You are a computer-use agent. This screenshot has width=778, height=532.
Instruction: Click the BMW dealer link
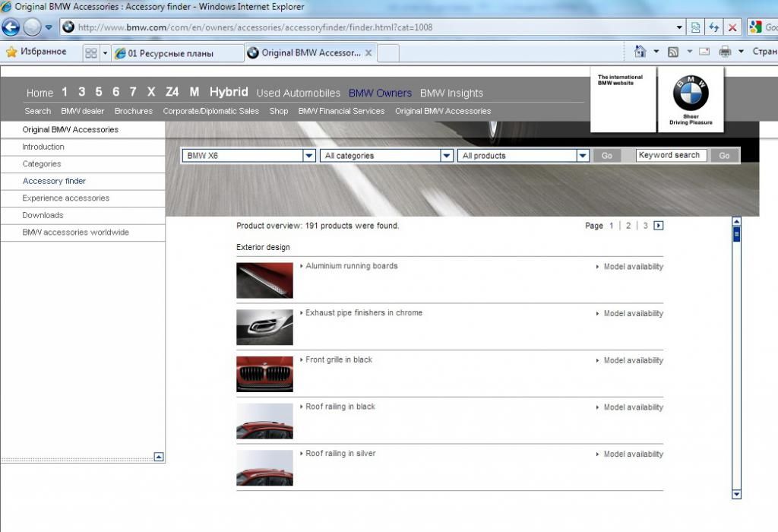pyautogui.click(x=82, y=111)
